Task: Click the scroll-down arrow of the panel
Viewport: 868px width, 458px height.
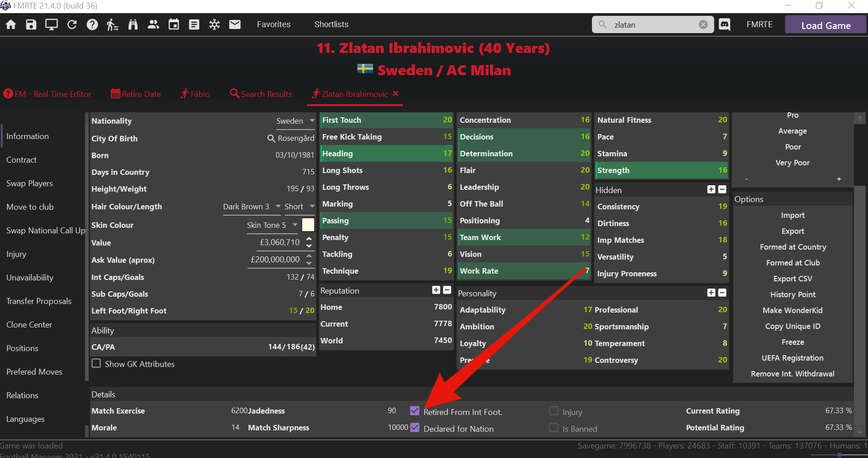Action: (859, 431)
